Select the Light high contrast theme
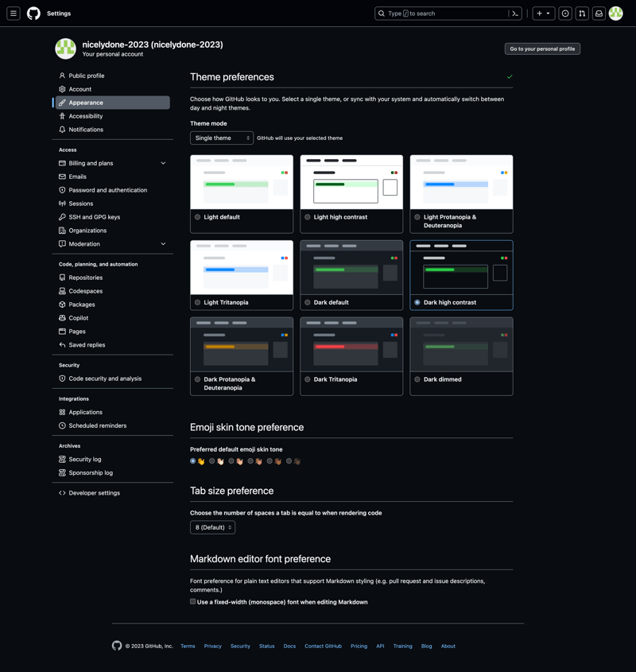Image resolution: width=636 pixels, height=672 pixels. coord(308,215)
